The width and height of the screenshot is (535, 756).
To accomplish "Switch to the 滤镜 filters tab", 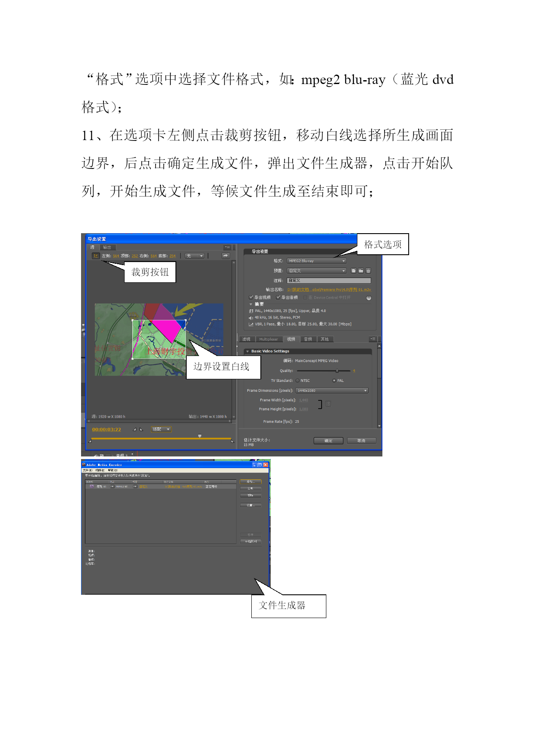I will [247, 339].
